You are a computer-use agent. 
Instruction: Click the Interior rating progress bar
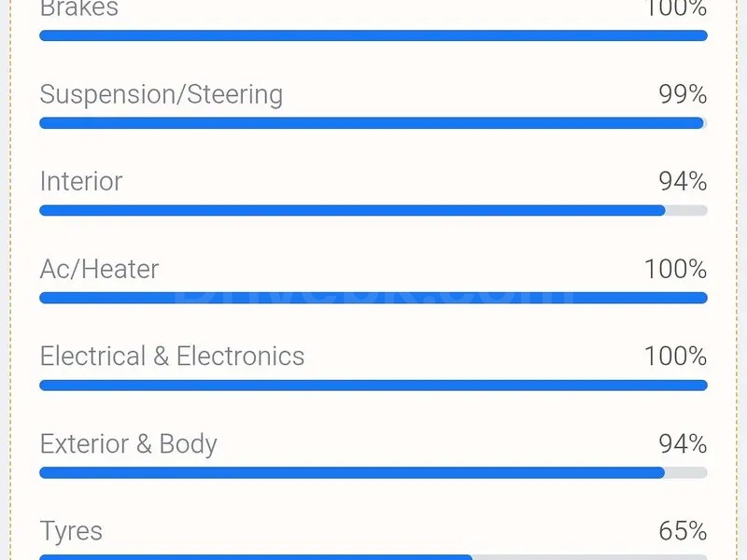tap(373, 211)
